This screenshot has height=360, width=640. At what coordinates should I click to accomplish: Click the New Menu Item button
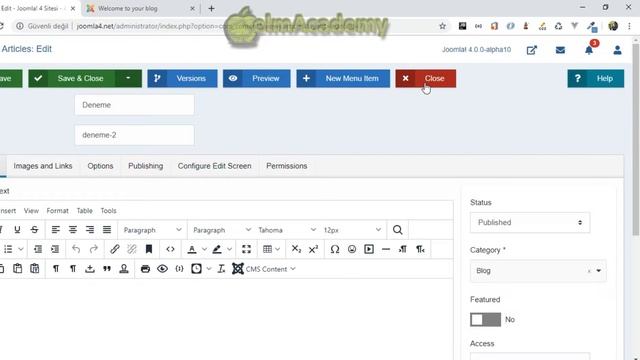pyautogui.click(x=343, y=78)
